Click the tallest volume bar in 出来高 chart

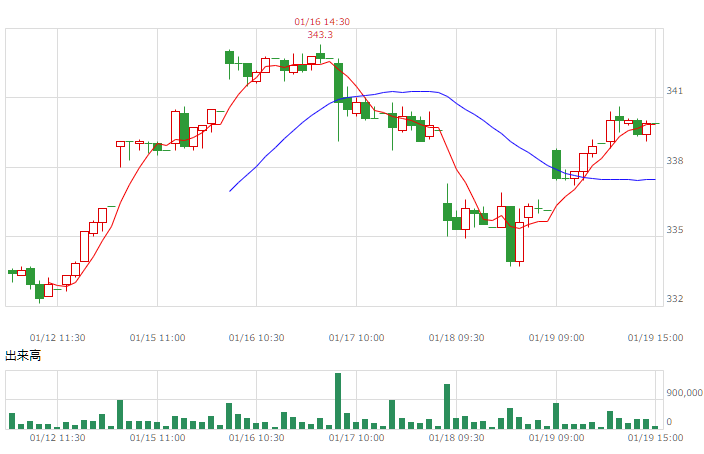tap(338, 401)
